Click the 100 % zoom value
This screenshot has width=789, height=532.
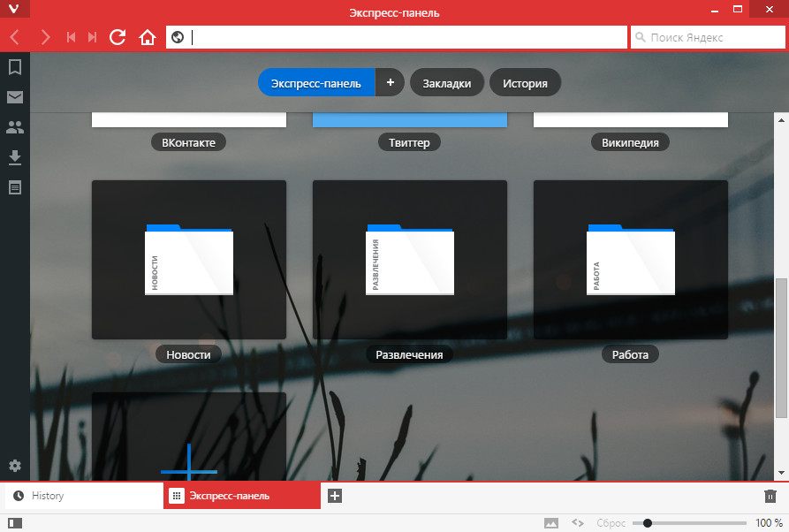(x=769, y=523)
